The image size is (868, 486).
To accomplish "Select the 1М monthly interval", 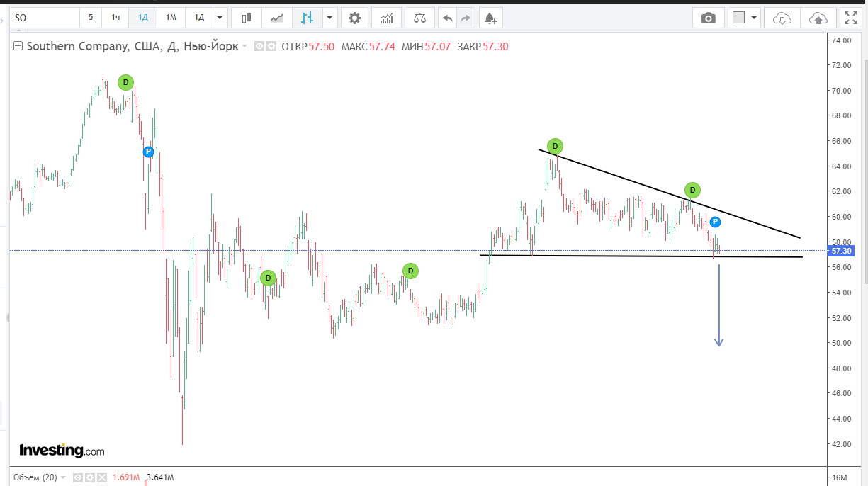I will coord(171,17).
